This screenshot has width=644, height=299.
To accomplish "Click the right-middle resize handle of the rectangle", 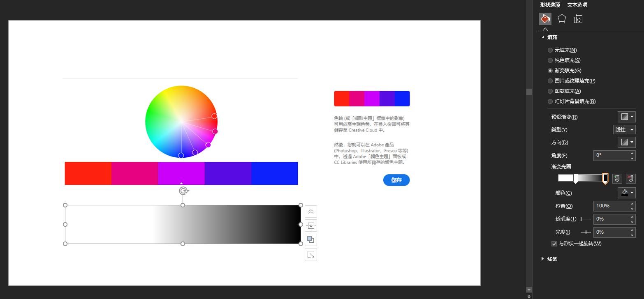I will point(301,225).
